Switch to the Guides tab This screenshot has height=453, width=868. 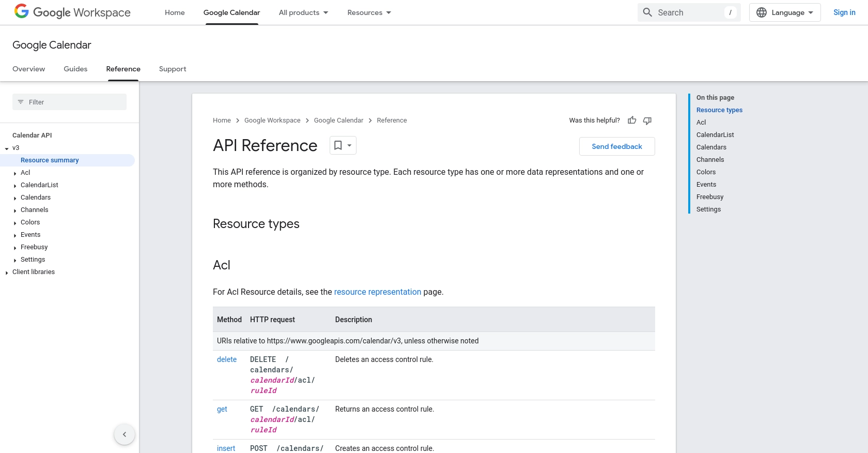(x=75, y=69)
